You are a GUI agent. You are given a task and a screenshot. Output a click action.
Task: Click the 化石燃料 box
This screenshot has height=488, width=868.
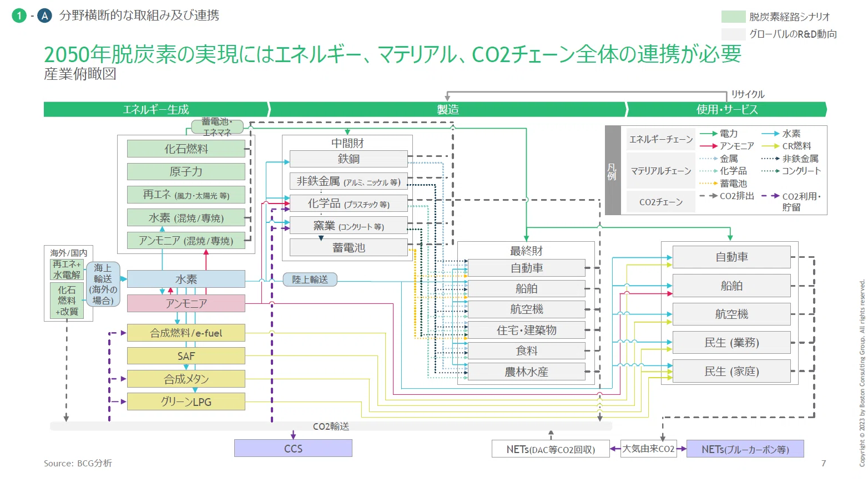(x=186, y=149)
